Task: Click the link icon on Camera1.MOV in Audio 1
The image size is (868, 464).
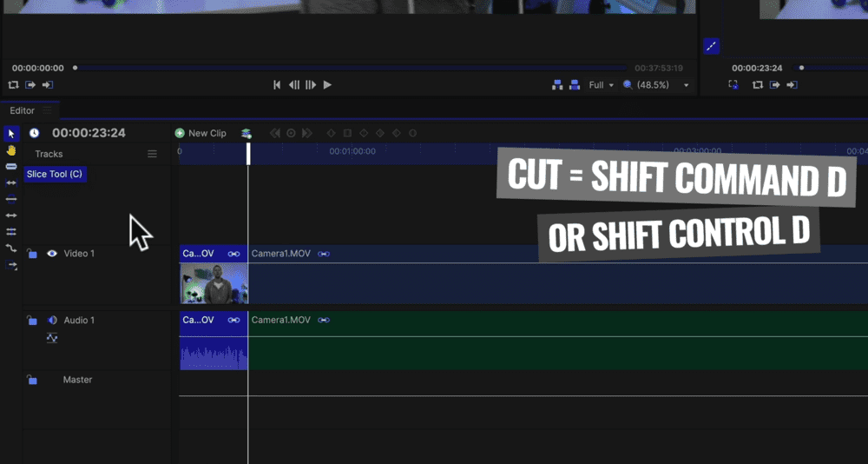Action: click(324, 320)
